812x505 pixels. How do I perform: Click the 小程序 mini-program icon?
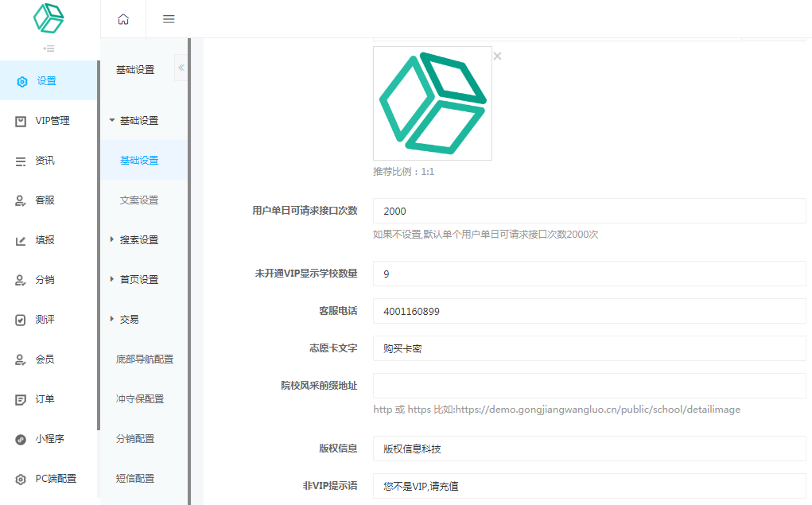tap(20, 440)
